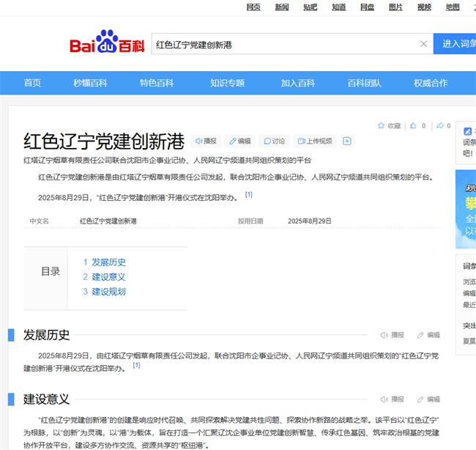Screen dimensions: 476x450
Task: Click the plus icon next to 上传视频
Action: pyautogui.click(x=347, y=141)
